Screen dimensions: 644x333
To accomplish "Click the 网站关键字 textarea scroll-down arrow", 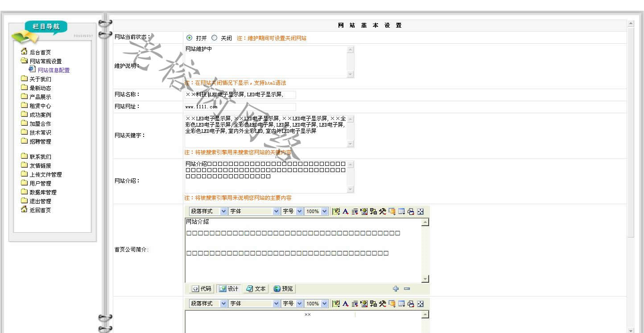I will (x=351, y=144).
